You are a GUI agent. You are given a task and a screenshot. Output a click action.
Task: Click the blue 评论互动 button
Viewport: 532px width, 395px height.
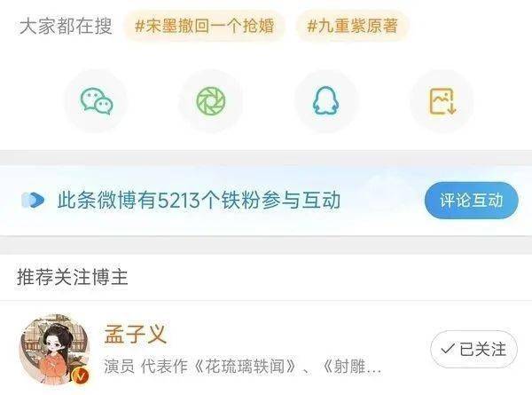tap(472, 200)
